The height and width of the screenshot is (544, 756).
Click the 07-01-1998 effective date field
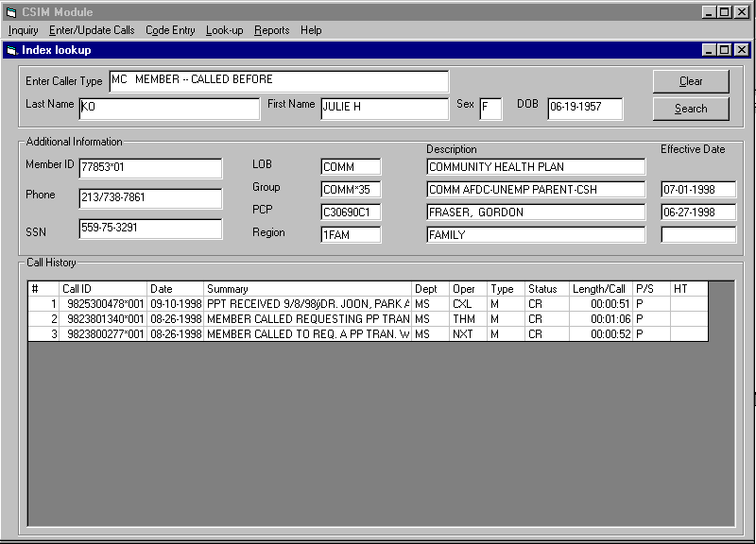(698, 190)
